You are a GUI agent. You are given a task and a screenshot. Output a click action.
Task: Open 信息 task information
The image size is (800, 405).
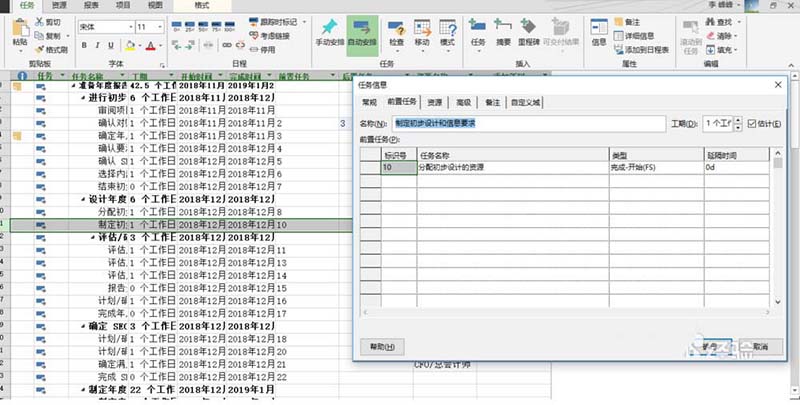click(x=598, y=34)
